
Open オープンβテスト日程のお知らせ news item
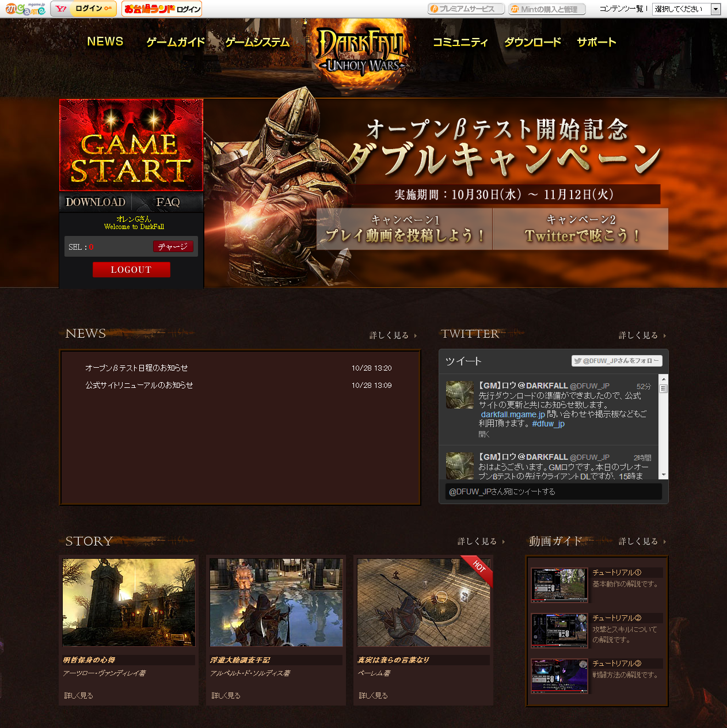[137, 368]
